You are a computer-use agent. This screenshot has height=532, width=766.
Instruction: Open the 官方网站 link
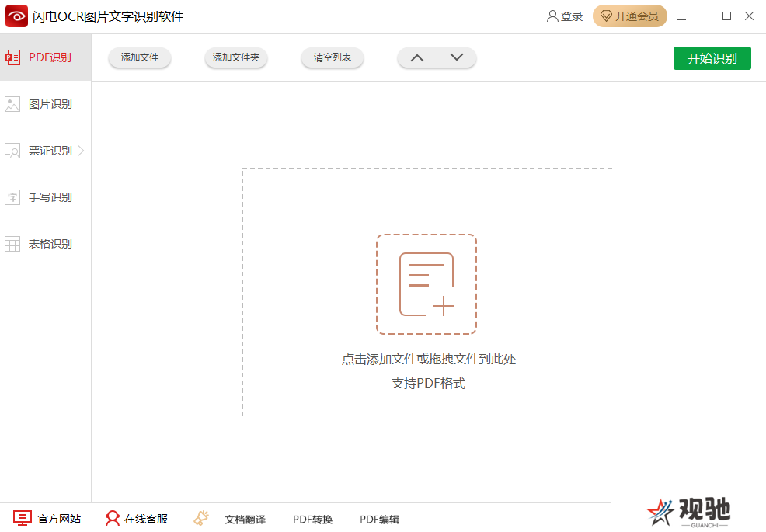(x=59, y=519)
